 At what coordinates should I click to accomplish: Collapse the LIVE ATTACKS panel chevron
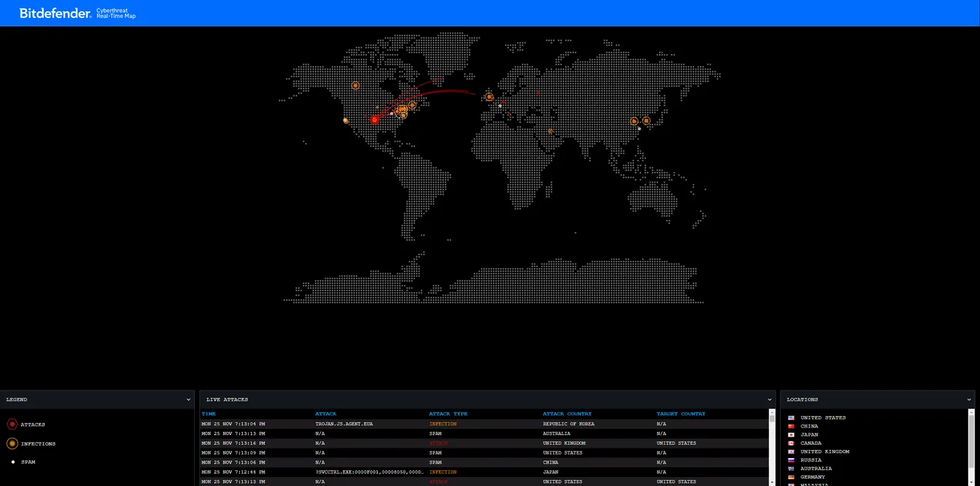[x=769, y=399]
